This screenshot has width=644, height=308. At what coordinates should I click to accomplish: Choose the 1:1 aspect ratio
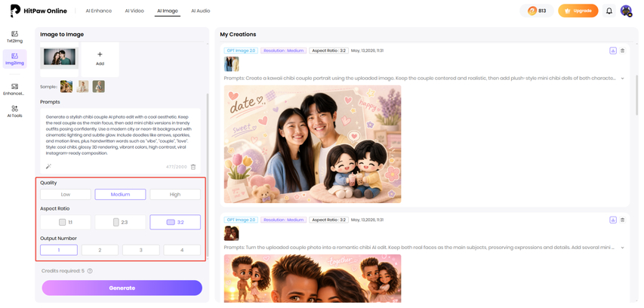click(66, 222)
